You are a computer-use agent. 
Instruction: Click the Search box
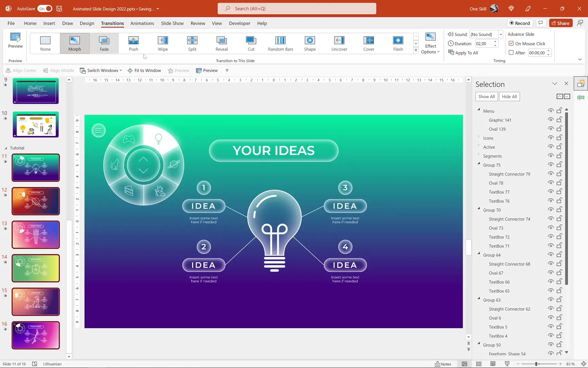297,9
